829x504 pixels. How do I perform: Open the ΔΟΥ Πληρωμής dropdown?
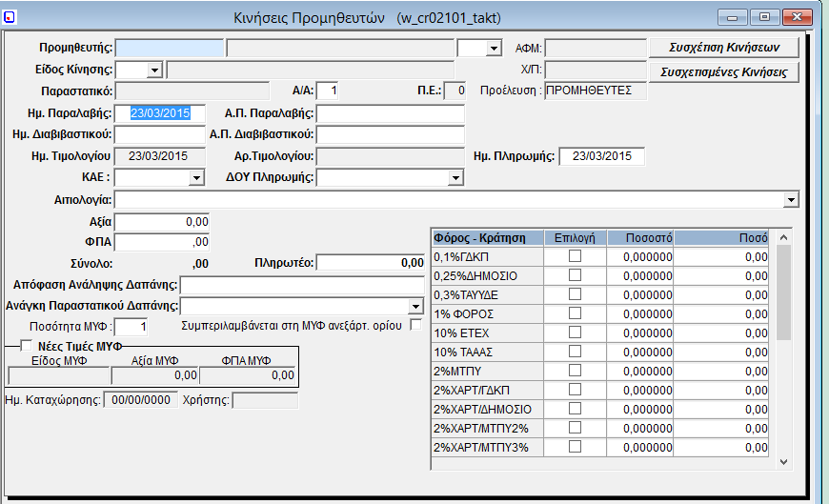pos(455,178)
